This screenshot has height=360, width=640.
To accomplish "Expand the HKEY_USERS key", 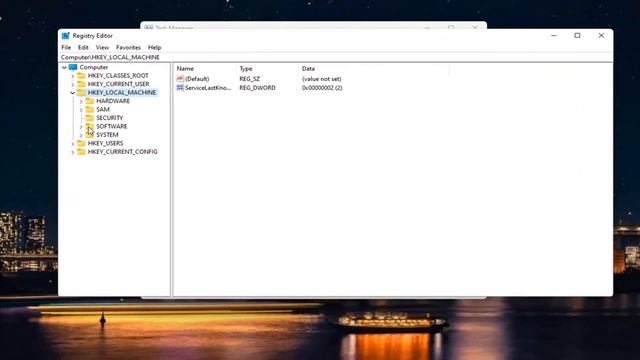I will pyautogui.click(x=73, y=144).
